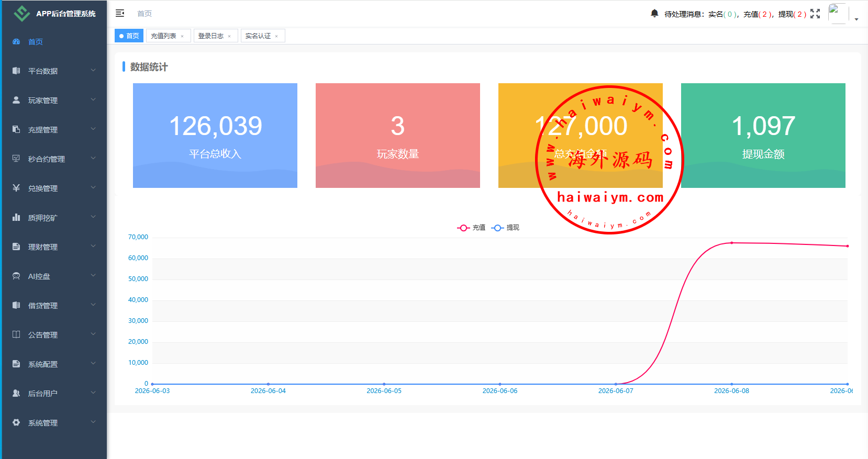This screenshot has height=459, width=868.
Task: Toggle the 充值 series in chart legend
Action: [x=471, y=228]
